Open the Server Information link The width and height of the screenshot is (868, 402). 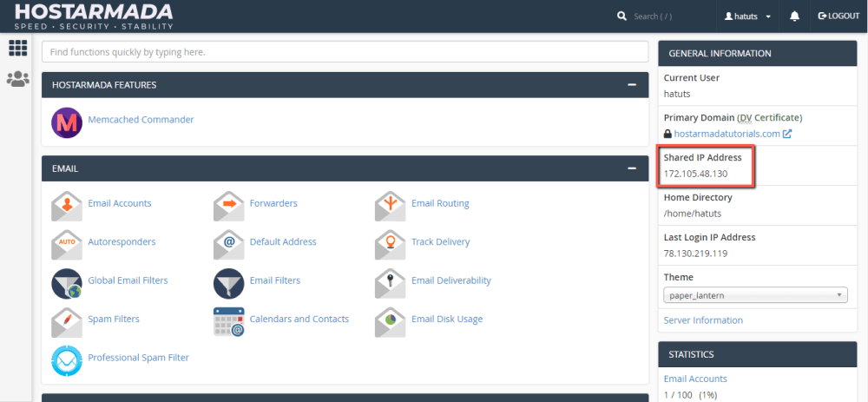coord(703,320)
